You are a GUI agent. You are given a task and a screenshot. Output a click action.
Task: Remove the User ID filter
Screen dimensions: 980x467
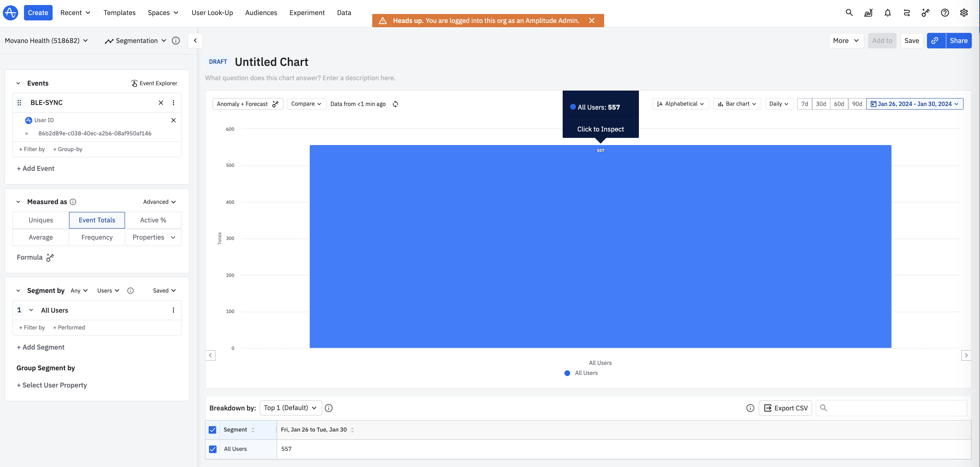click(x=174, y=120)
